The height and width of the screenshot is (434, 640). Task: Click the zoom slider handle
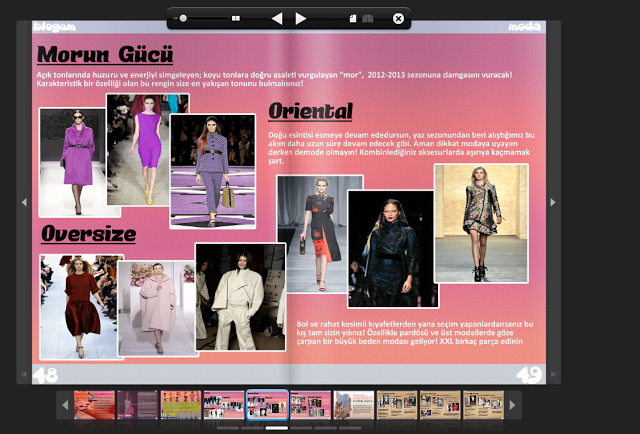click(183, 18)
